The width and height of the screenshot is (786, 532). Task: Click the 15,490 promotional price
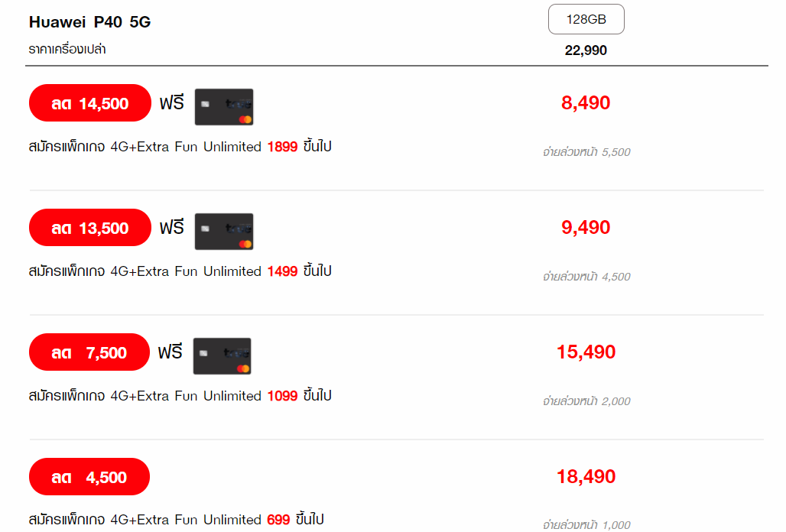(586, 352)
